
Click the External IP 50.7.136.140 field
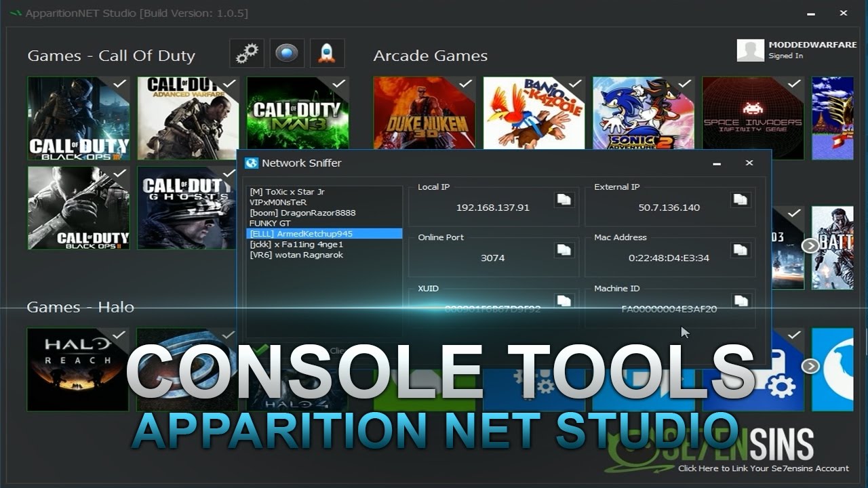click(669, 207)
